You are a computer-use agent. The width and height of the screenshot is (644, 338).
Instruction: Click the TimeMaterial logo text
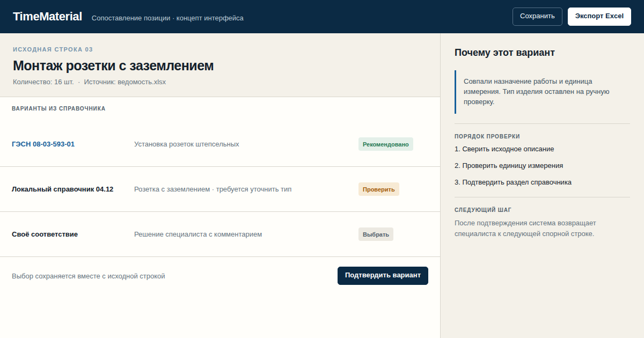[47, 17]
